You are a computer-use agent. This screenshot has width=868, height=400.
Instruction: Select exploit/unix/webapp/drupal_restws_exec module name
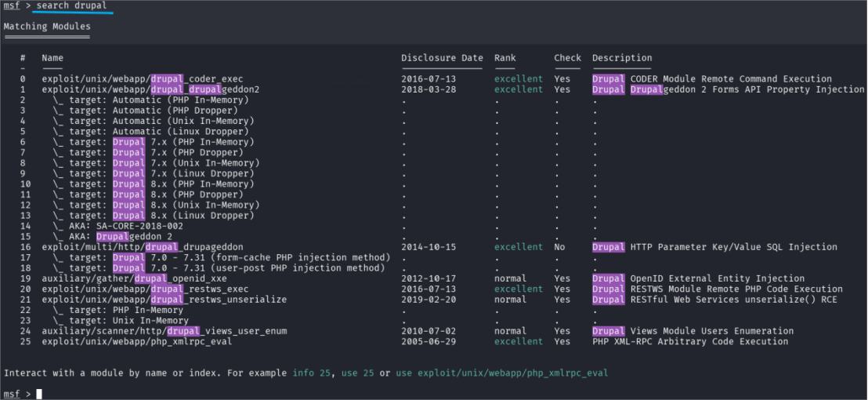tap(145, 289)
